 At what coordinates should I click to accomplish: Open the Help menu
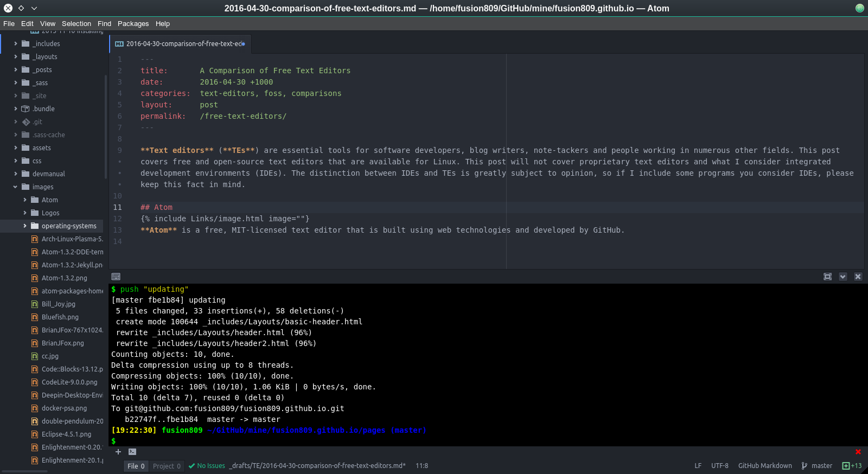click(x=163, y=23)
